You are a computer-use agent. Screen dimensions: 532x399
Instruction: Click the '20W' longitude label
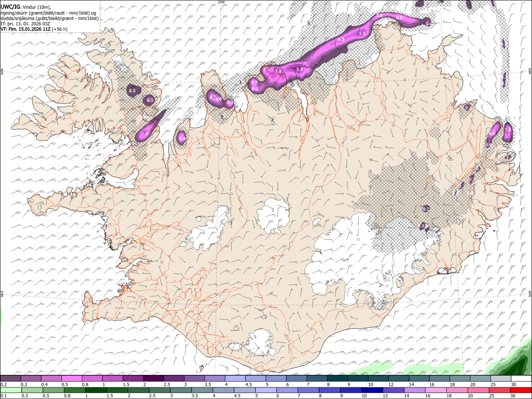(221, 2)
